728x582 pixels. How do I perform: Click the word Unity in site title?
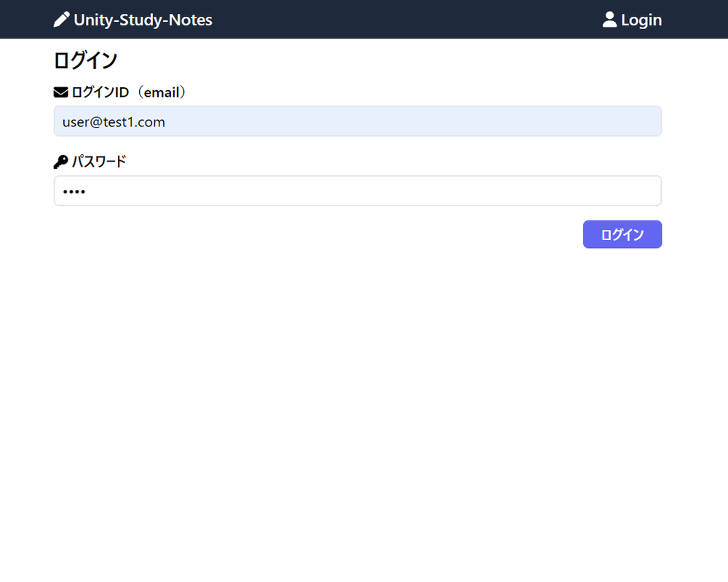pos(92,20)
